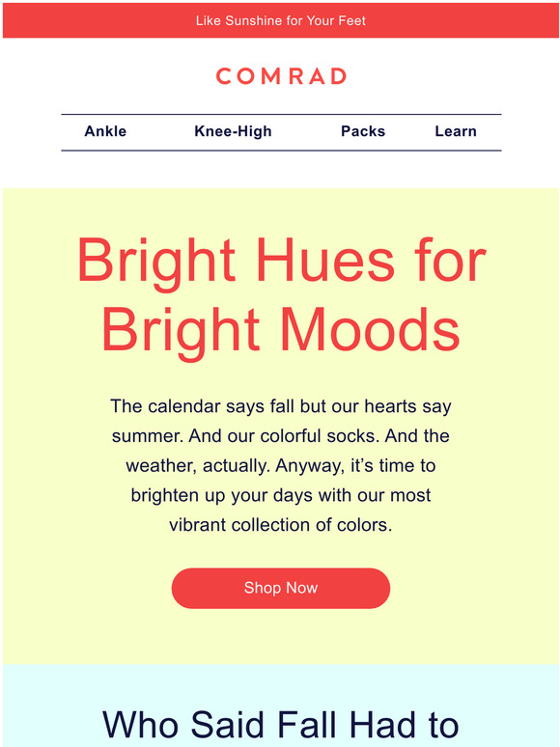
Task: Click the 'Who Said Fall Had to' heading
Action: point(281,725)
